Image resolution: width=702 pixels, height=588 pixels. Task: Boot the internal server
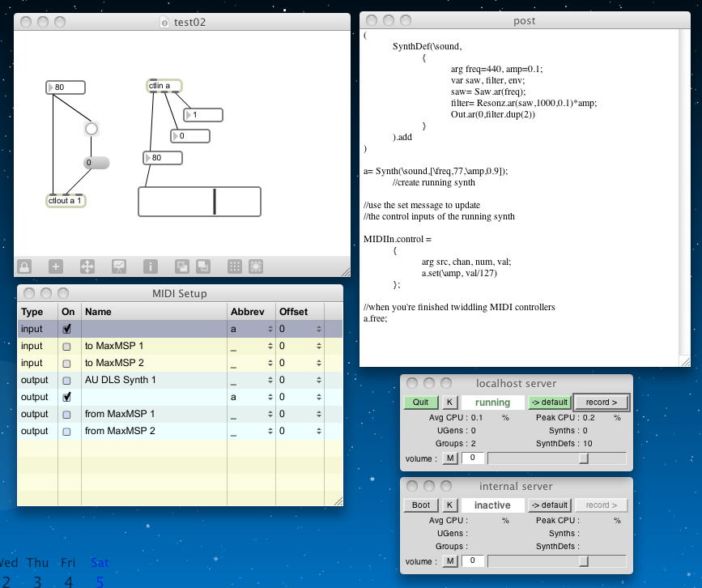coord(421,505)
